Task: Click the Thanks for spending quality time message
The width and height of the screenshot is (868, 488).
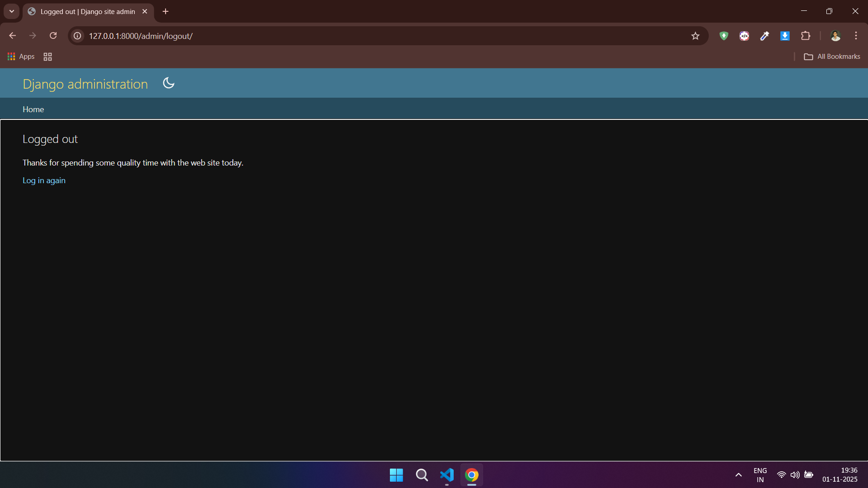Action: [x=133, y=163]
